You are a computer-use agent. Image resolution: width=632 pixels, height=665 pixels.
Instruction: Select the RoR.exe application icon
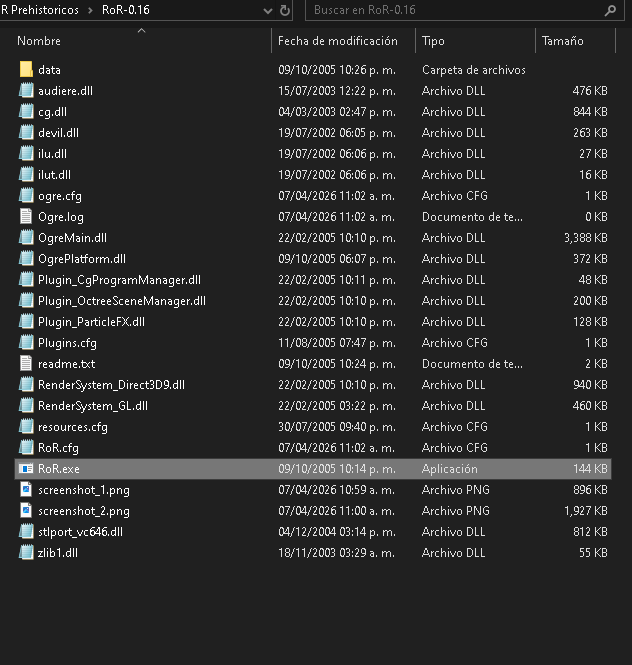click(26, 469)
